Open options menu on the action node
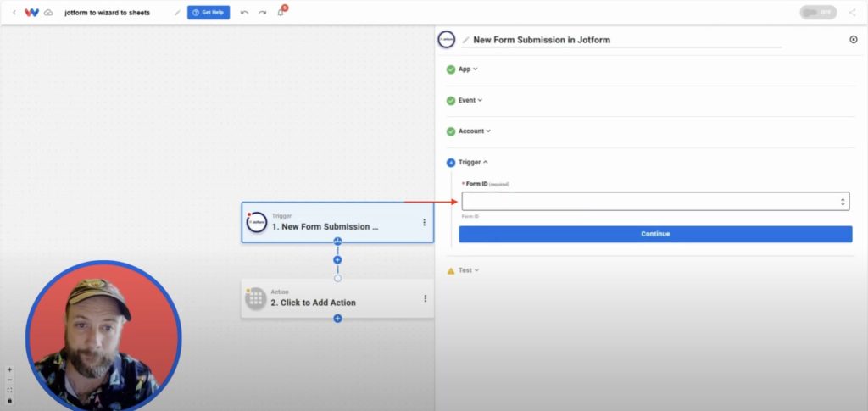868x411 pixels. coord(426,298)
